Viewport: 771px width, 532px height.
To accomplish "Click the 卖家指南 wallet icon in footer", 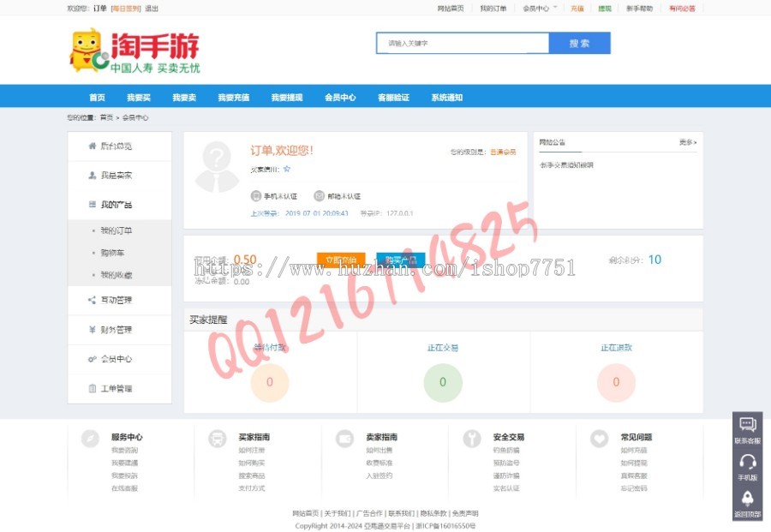I will click(344, 439).
